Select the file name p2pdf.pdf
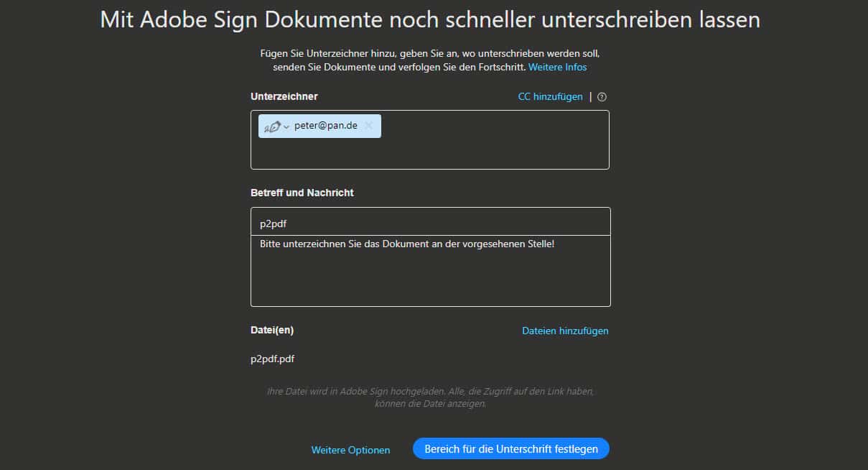This screenshot has height=470, width=868. point(273,359)
